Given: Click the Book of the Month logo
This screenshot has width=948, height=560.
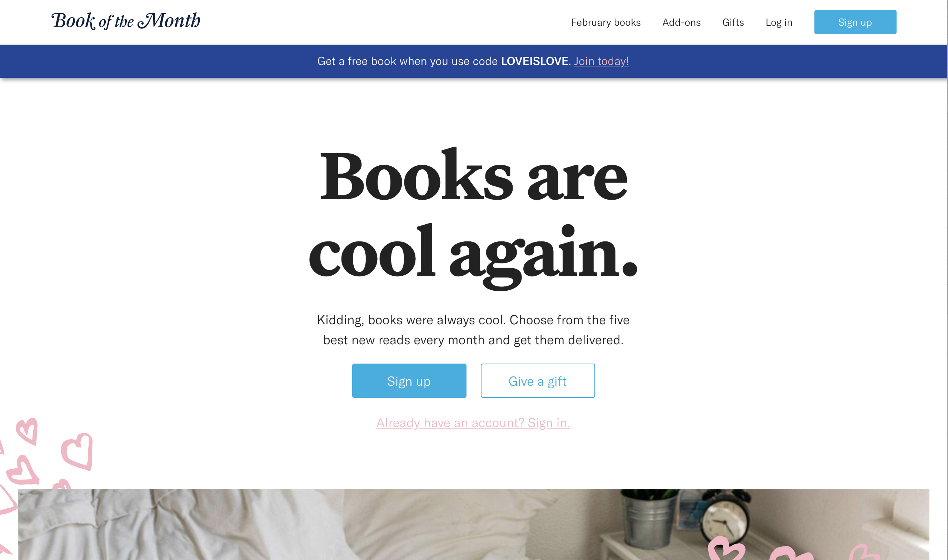Looking at the screenshot, I should point(126,21).
